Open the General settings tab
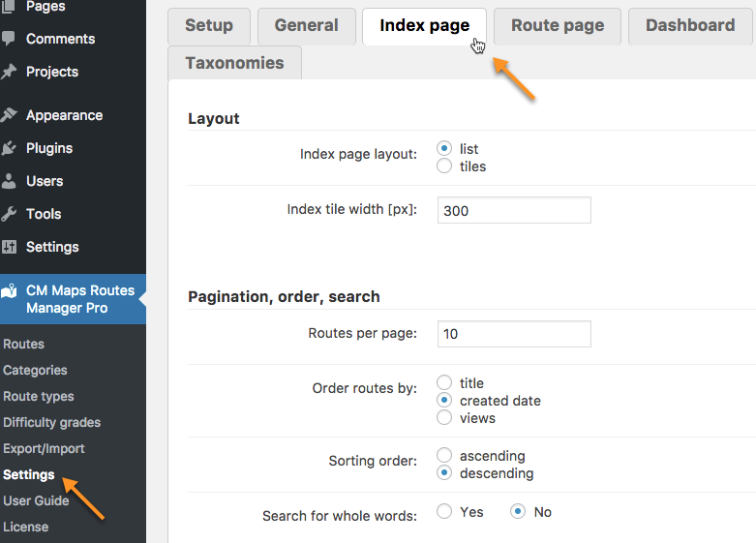The height and width of the screenshot is (543, 756). [x=306, y=26]
